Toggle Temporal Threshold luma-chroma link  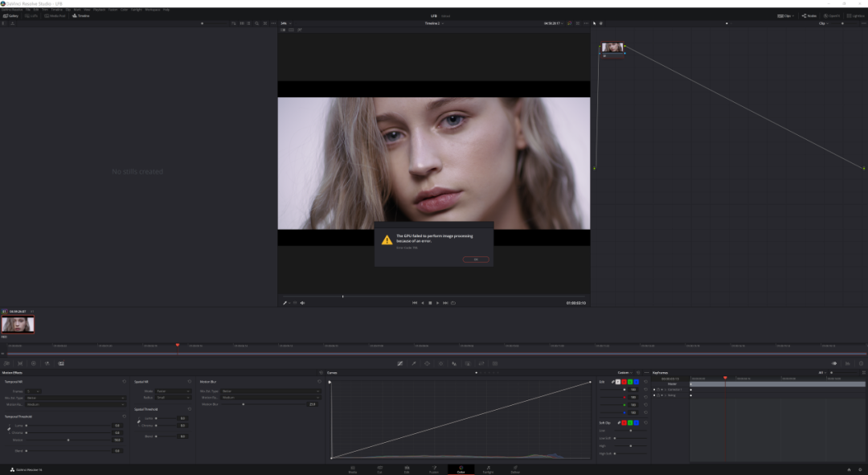9,429
